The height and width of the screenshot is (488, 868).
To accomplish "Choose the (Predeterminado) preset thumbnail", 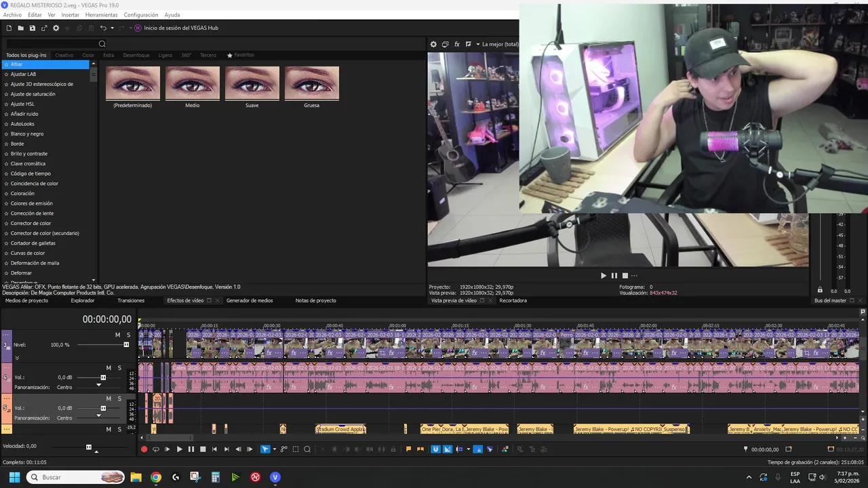I will pos(133,83).
